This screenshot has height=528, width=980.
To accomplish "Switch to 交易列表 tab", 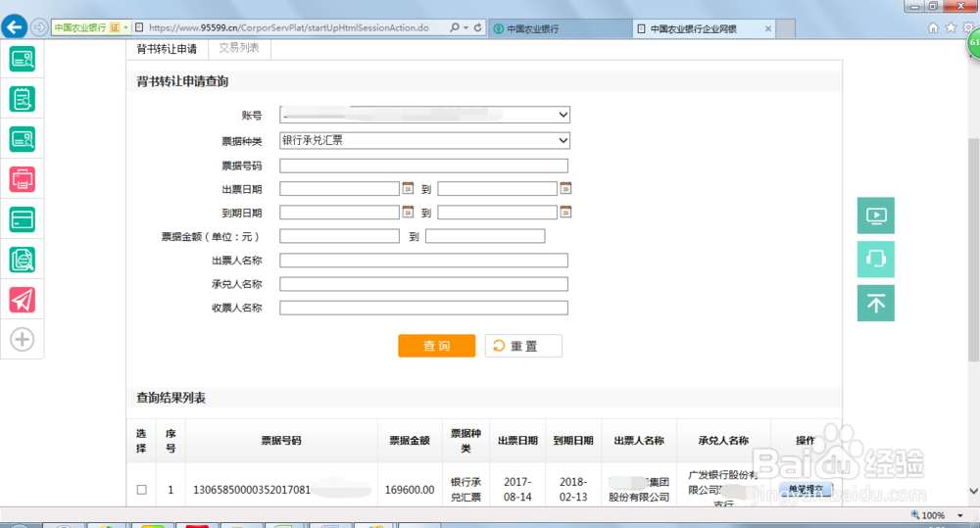I will point(239,48).
